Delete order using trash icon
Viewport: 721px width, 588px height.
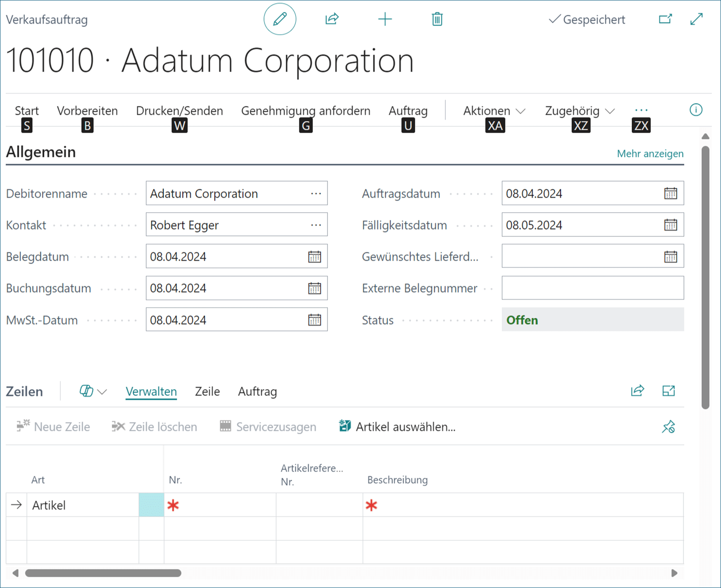tap(437, 19)
